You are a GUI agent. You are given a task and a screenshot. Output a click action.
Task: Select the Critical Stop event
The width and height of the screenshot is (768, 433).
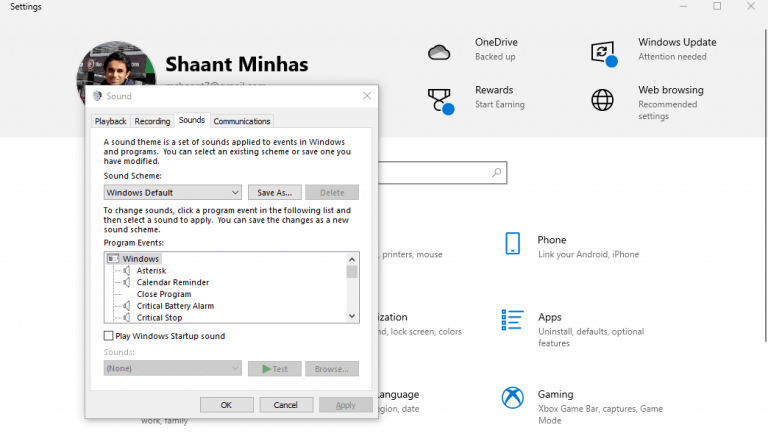[x=160, y=317]
